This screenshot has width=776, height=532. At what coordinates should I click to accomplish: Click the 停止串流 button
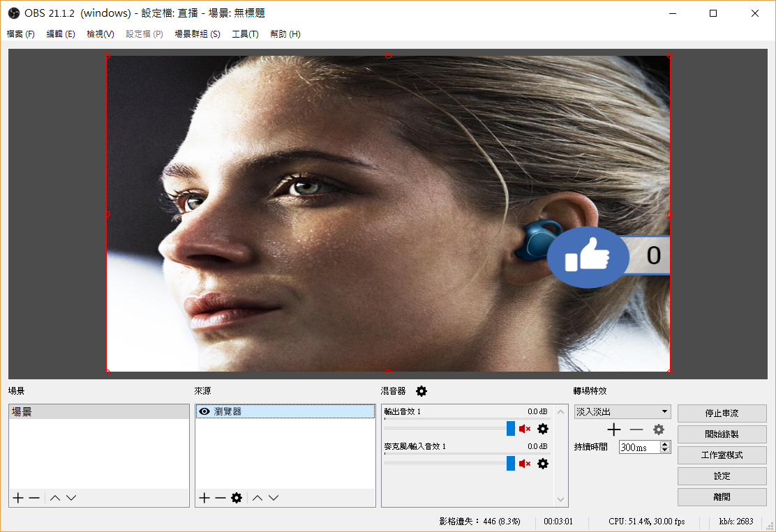tap(722, 413)
